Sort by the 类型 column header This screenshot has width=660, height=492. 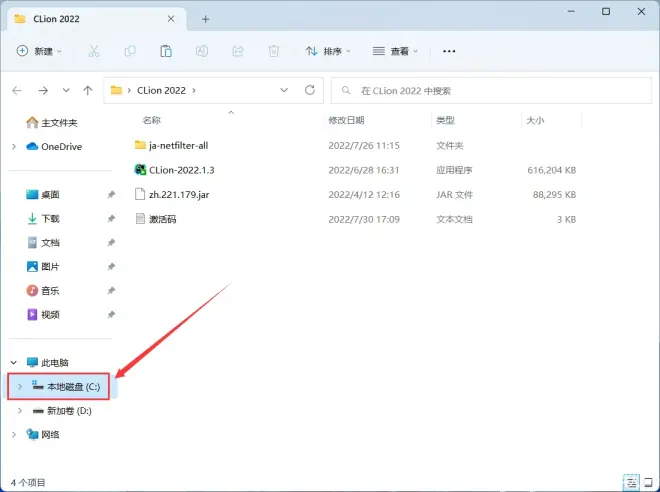click(x=445, y=120)
